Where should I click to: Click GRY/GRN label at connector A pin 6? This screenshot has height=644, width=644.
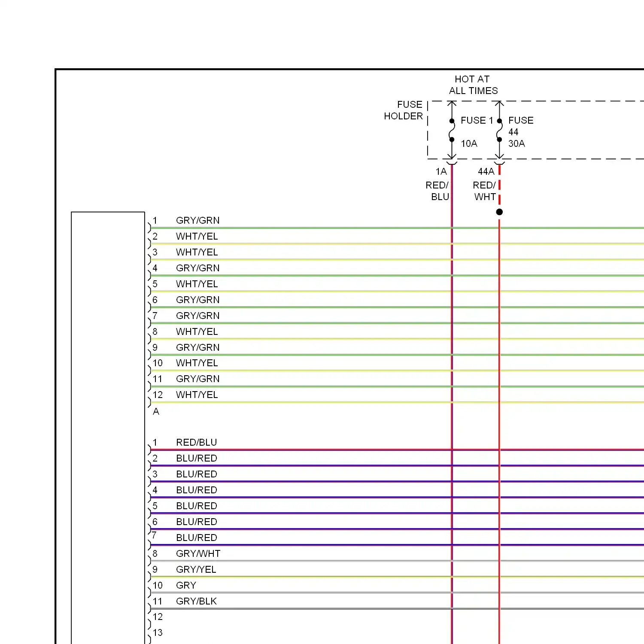click(x=197, y=300)
